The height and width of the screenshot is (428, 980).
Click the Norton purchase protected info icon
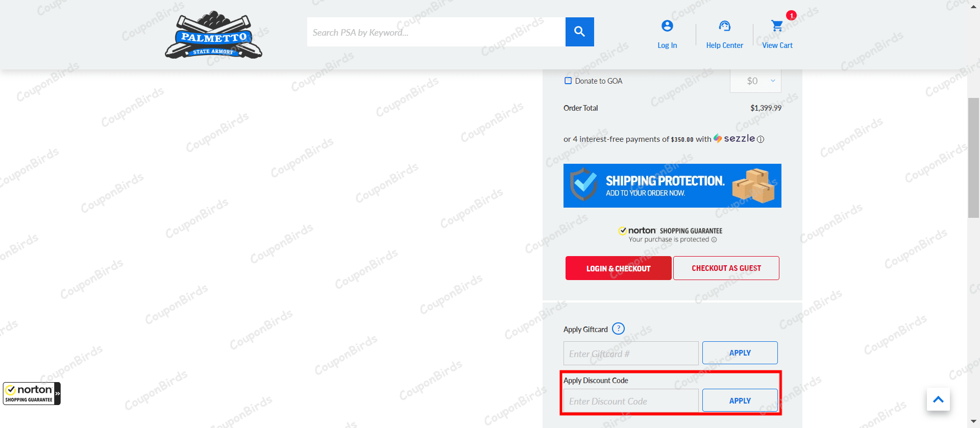click(714, 240)
